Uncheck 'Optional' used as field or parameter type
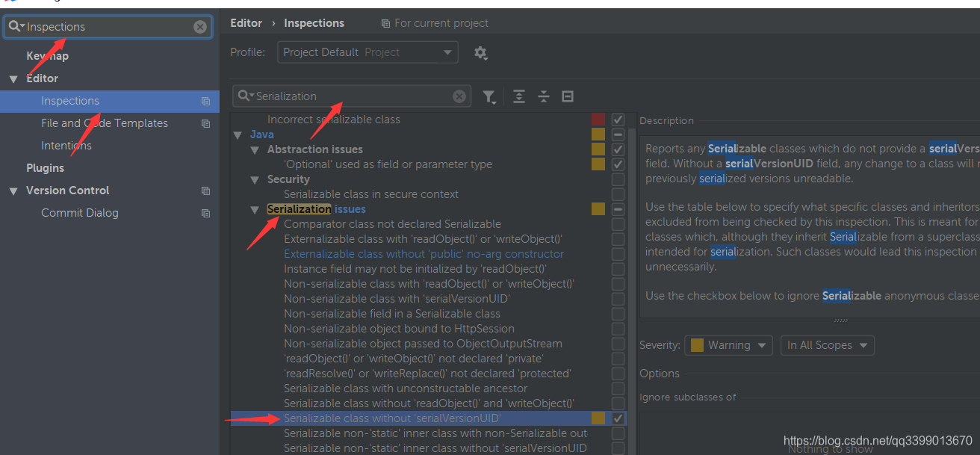 click(x=618, y=164)
